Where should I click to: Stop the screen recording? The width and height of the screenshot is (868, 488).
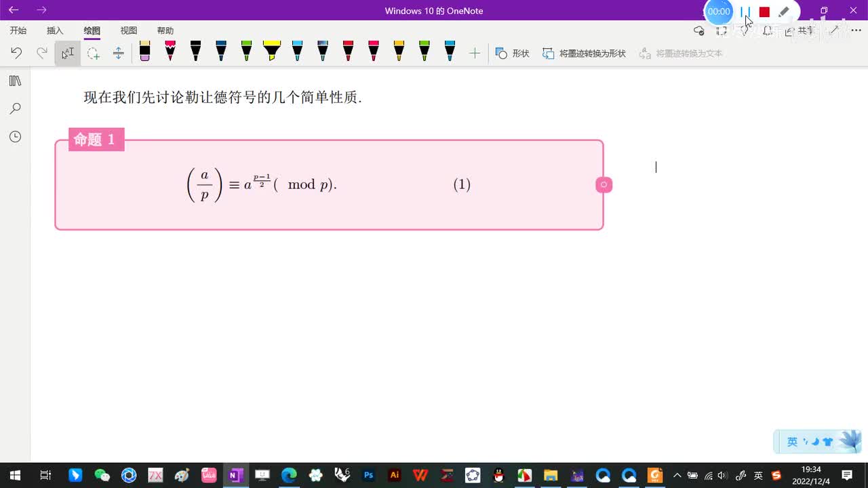[x=764, y=12]
